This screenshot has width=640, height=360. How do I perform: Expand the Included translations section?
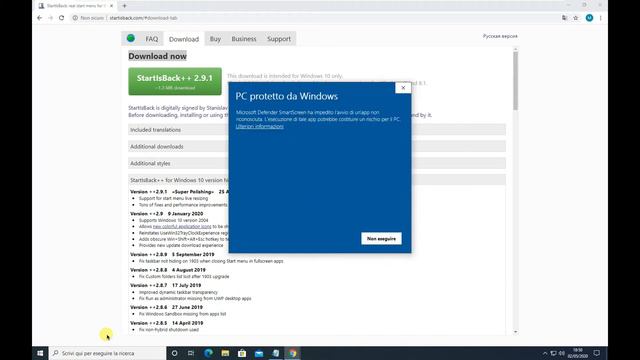click(317, 130)
